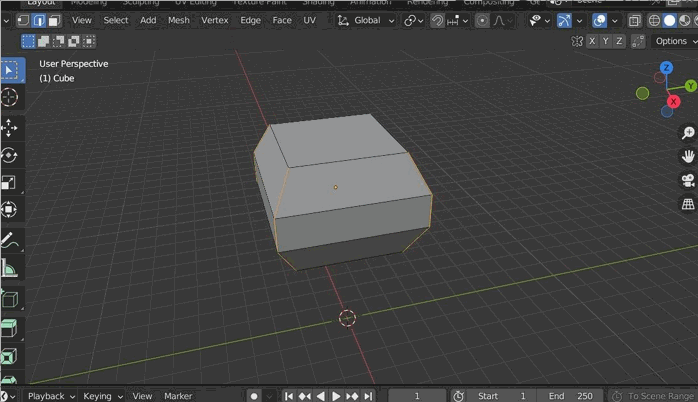Click the End frame field
This screenshot has height=402, width=698.
pos(574,396)
